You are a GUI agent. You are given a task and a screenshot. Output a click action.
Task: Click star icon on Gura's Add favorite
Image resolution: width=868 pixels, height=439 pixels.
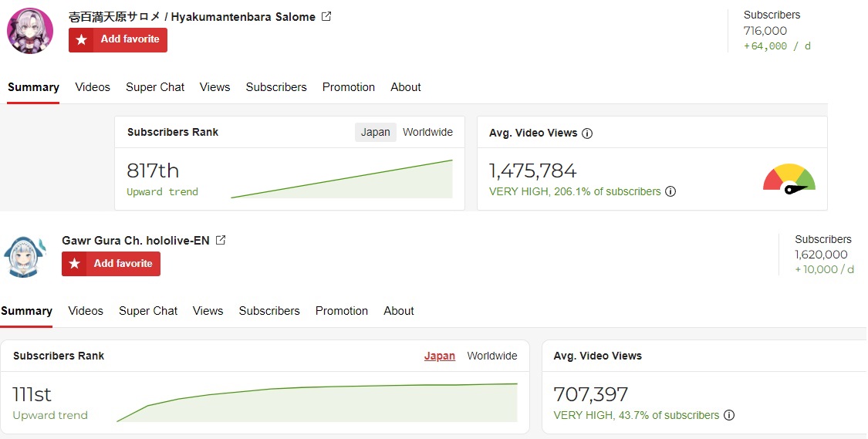[74, 264]
